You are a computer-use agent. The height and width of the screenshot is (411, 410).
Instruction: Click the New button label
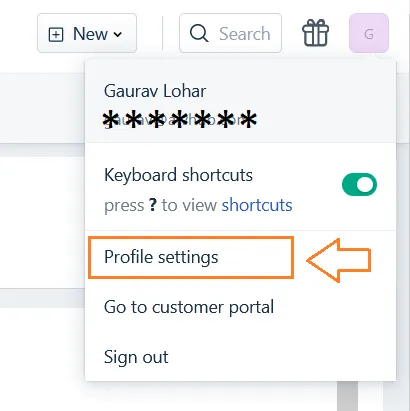(x=90, y=34)
